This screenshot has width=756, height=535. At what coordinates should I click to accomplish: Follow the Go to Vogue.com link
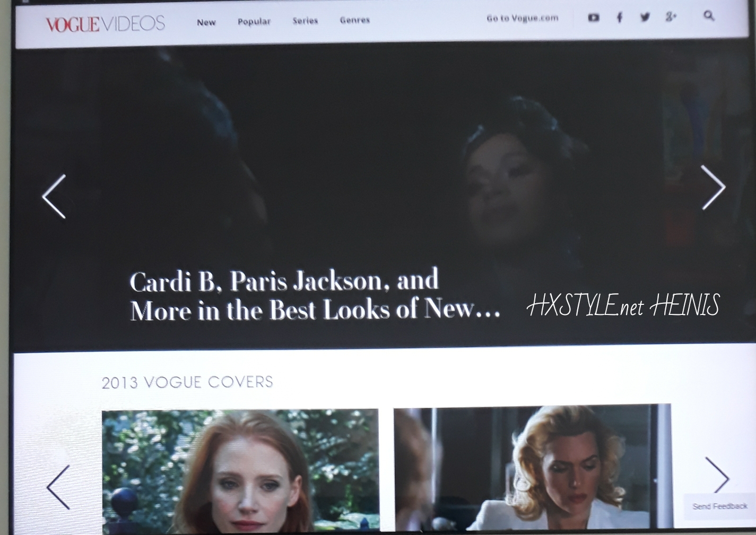(522, 18)
